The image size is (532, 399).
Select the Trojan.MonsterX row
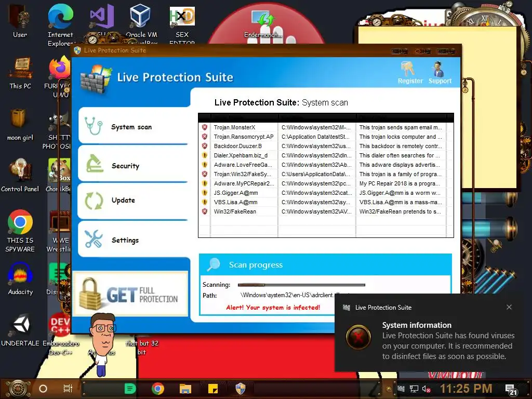[x=326, y=127]
